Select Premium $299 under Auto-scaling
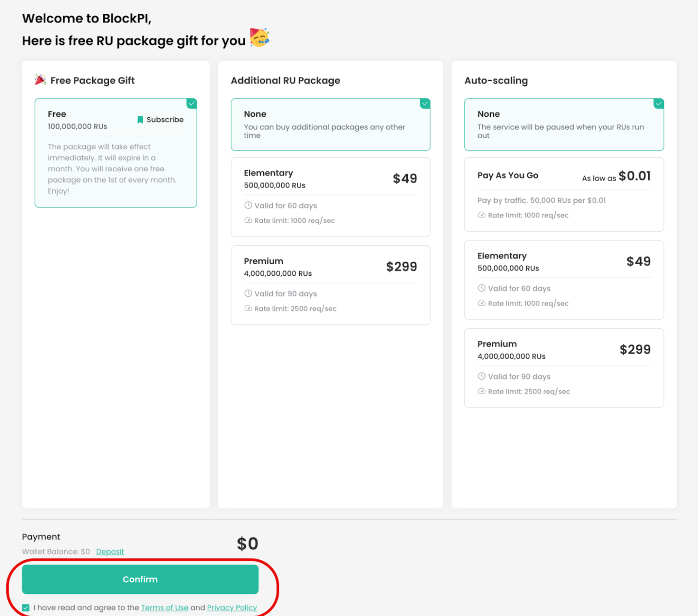Viewport: 698px width, 616px height. [x=564, y=368]
